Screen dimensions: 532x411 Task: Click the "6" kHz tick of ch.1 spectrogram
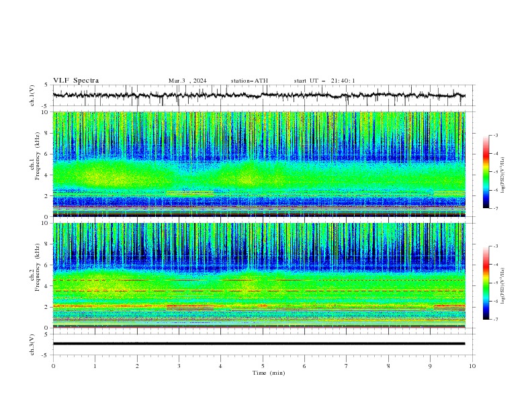point(47,154)
